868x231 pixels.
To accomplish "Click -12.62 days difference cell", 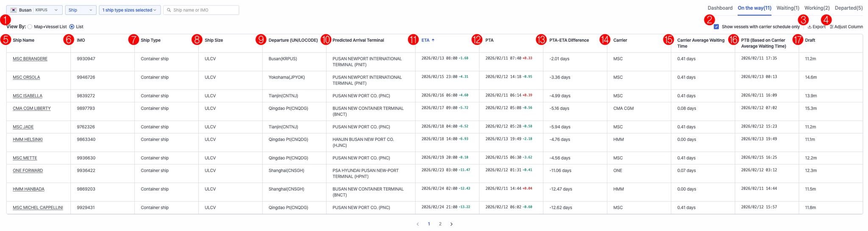I will (561, 208).
